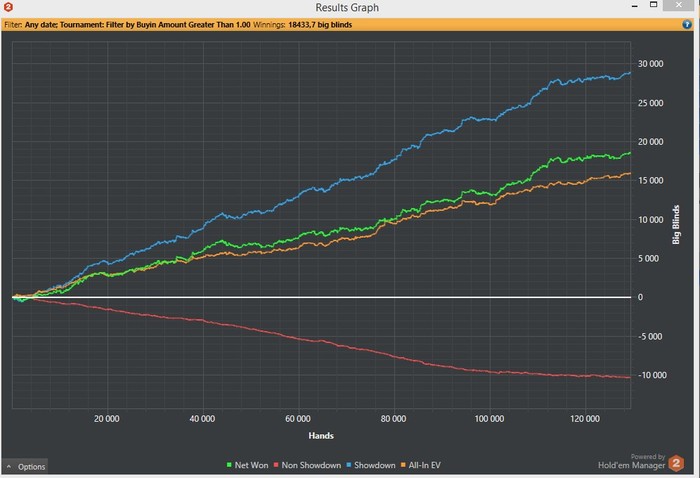Image resolution: width=700 pixels, height=478 pixels.
Task: Click the Non Showdown legend label
Action: click(311, 465)
